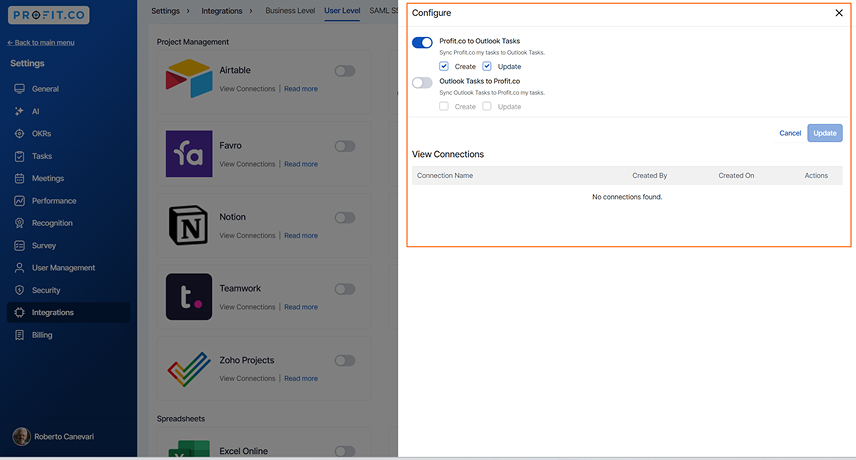856x460 pixels.
Task: Switch to the User Level tab
Action: coord(342,10)
